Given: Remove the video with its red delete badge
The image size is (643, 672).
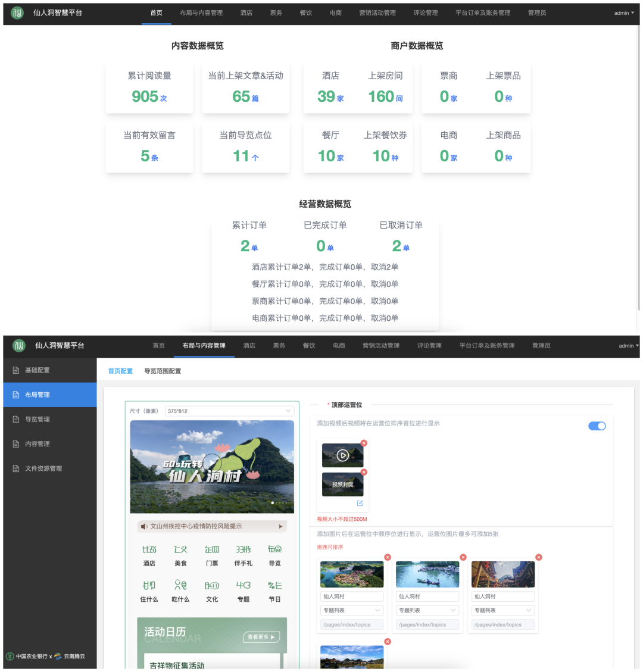Looking at the screenshot, I should point(364,443).
